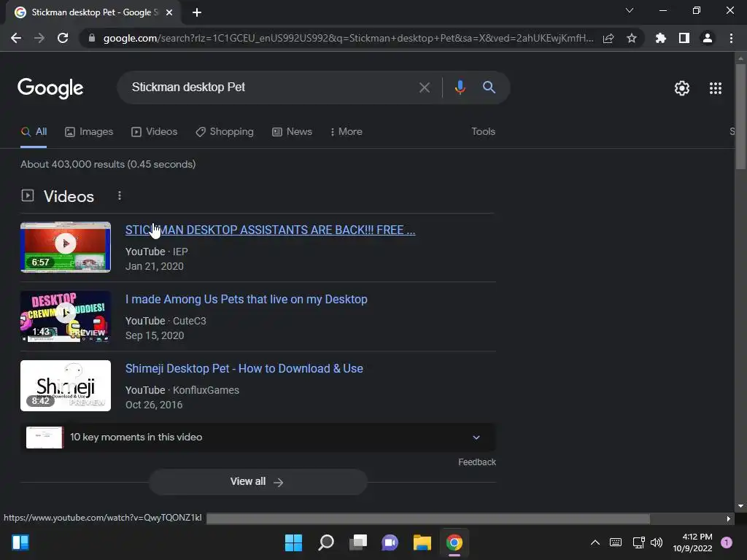Switch to Images search tab
Viewport: 747px width, 560px height.
(x=89, y=131)
